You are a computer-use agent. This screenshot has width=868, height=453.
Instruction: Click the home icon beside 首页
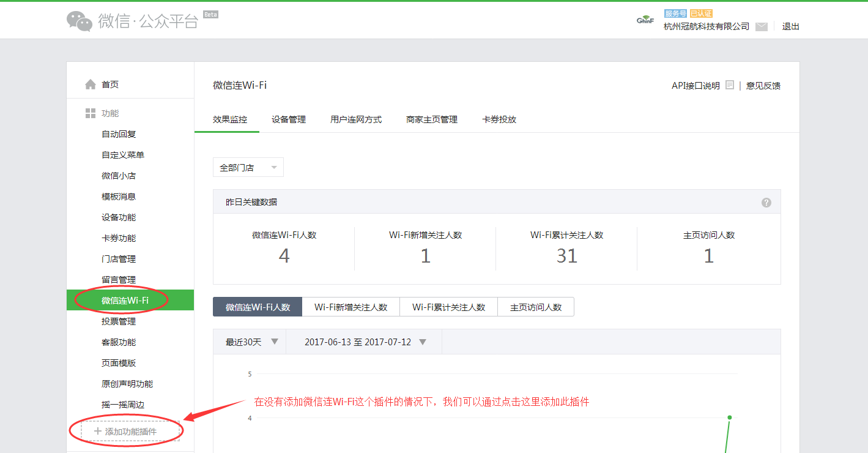click(91, 84)
